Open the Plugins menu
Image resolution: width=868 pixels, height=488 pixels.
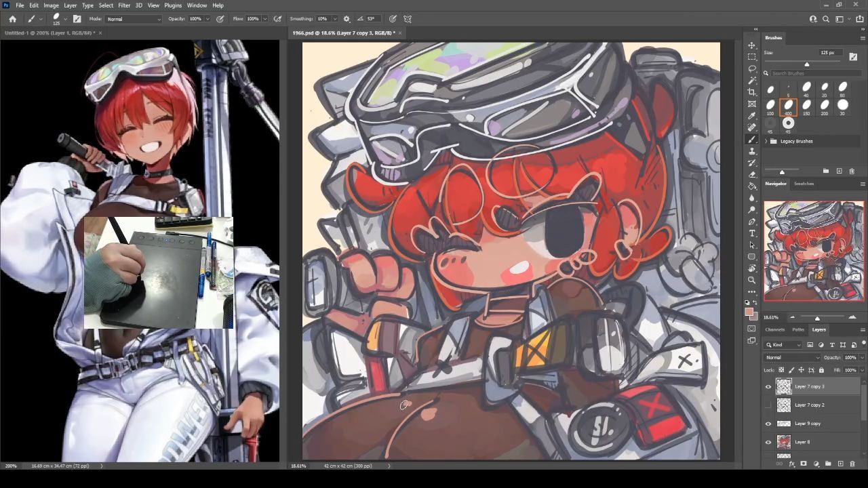(x=173, y=5)
